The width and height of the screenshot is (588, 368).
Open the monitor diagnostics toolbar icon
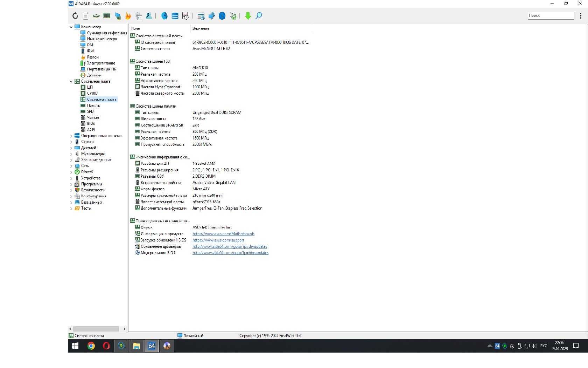tap(118, 16)
